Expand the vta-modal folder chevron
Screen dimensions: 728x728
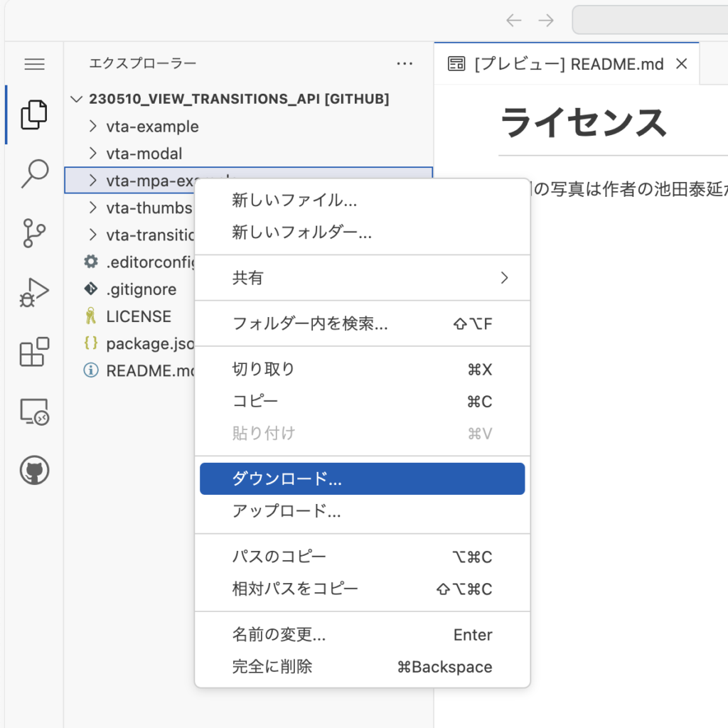93,154
